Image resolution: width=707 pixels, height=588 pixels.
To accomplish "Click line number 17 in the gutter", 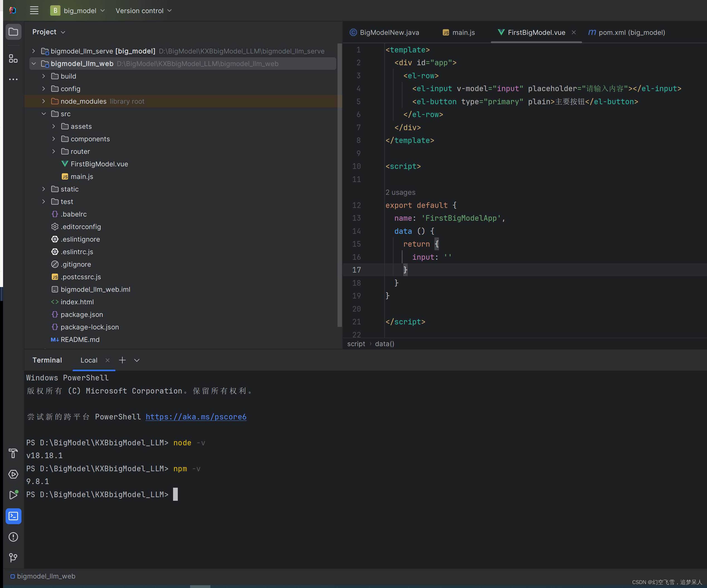I will point(356,270).
